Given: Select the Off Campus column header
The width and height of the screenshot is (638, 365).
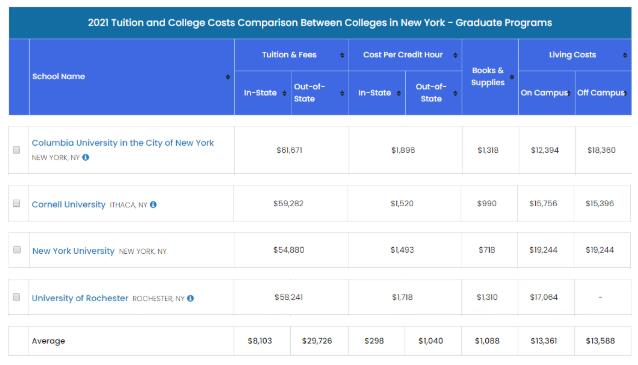Looking at the screenshot, I should coord(603,93).
